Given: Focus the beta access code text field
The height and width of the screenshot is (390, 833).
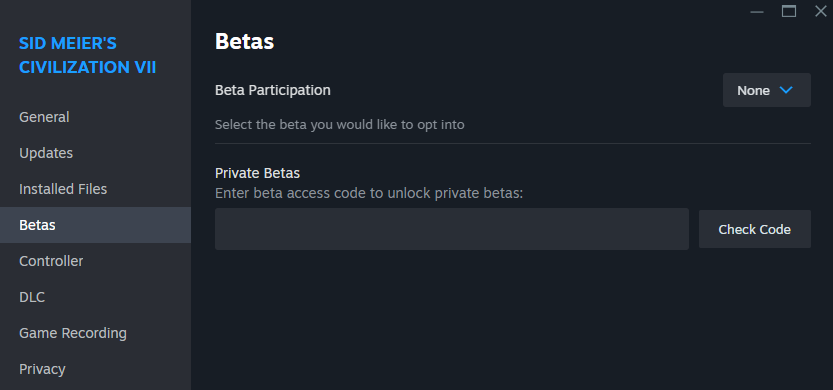Looking at the screenshot, I should click(x=452, y=229).
